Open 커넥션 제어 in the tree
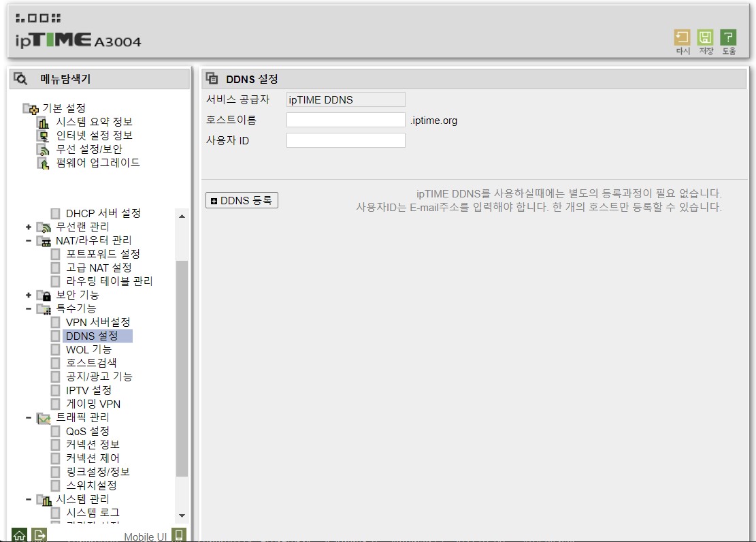 pyautogui.click(x=93, y=458)
